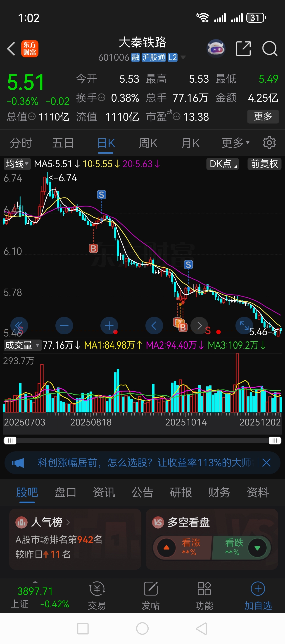Tap the 更多 quote details button
This screenshot has width=285, height=644.
(x=263, y=116)
